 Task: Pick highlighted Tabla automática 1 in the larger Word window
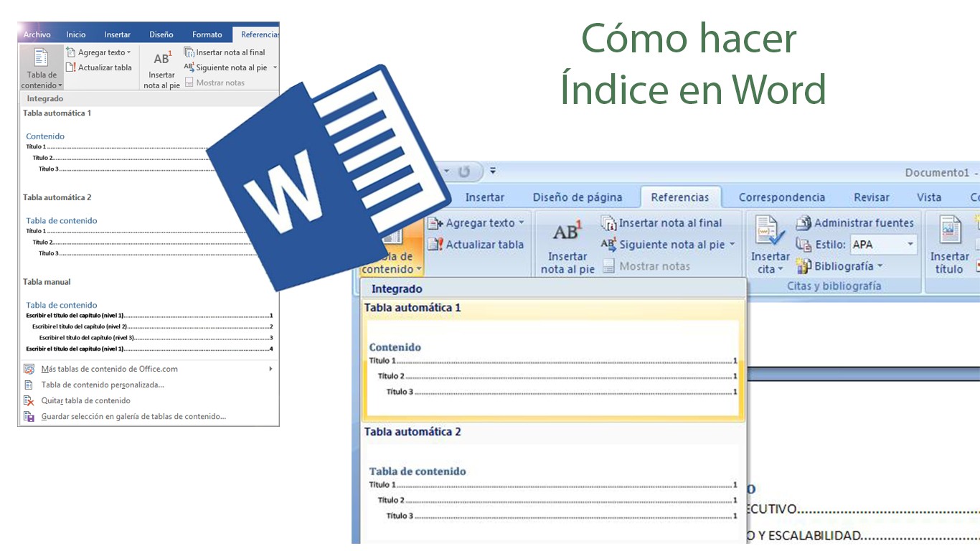click(x=553, y=360)
